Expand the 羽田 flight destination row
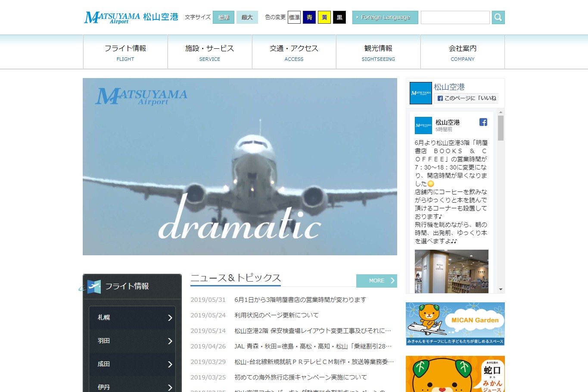588x392 pixels. click(x=132, y=341)
